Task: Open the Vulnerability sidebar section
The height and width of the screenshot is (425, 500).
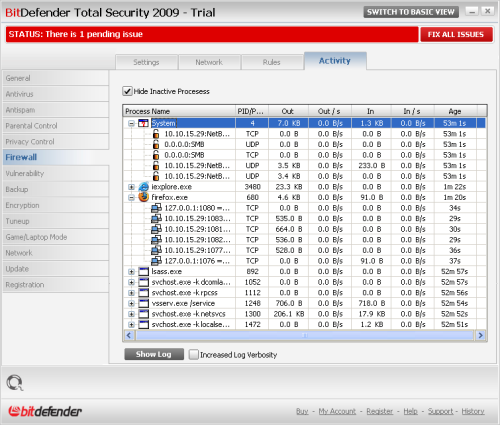Action: tap(56, 173)
